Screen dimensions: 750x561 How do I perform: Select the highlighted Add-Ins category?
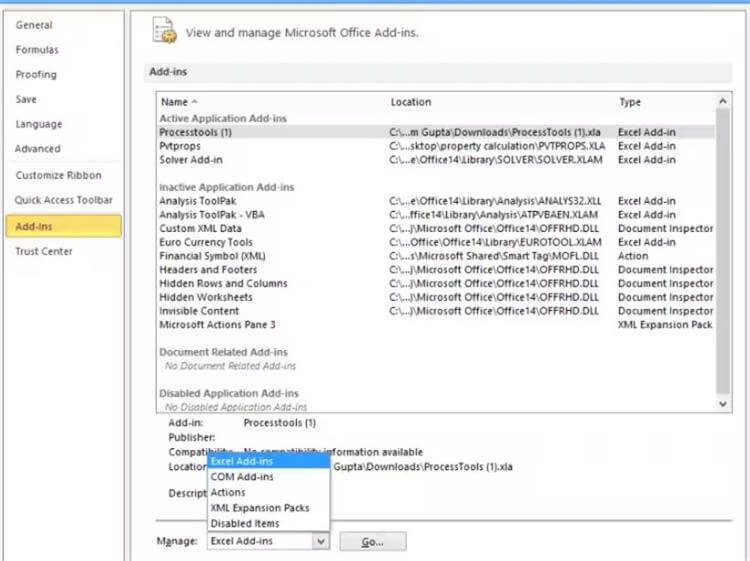(x=64, y=226)
